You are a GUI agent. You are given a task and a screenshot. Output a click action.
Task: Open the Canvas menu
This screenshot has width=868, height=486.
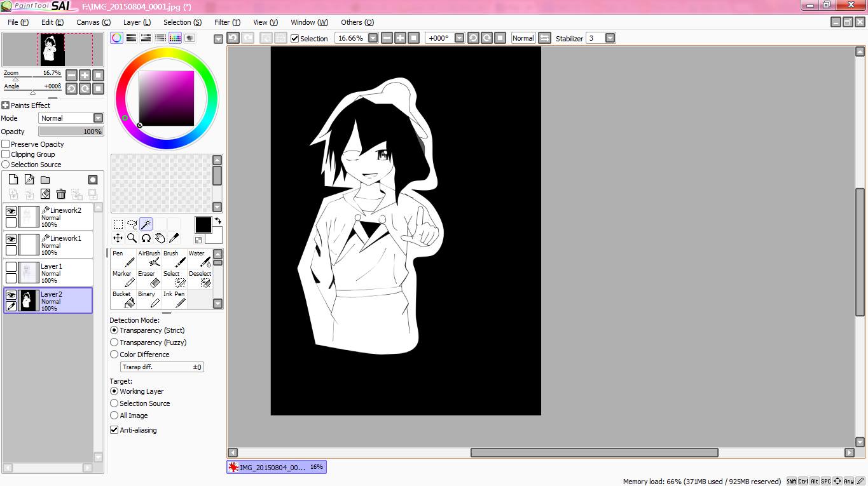point(93,22)
